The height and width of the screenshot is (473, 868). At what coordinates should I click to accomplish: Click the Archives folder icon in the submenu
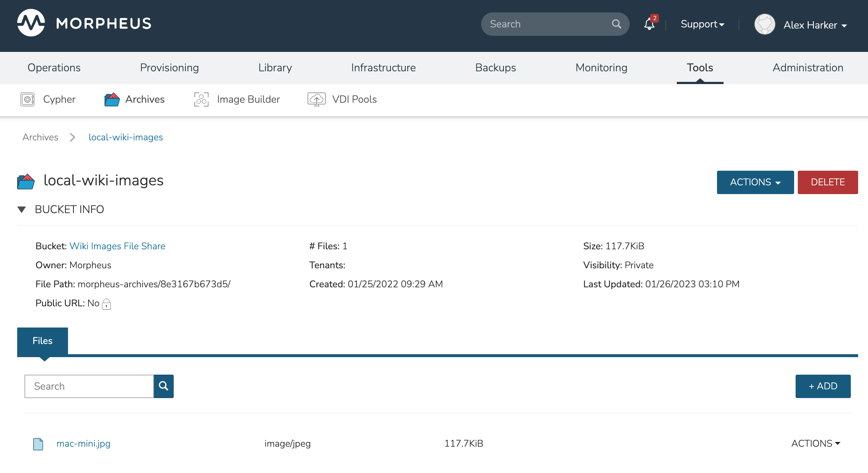[x=112, y=99]
